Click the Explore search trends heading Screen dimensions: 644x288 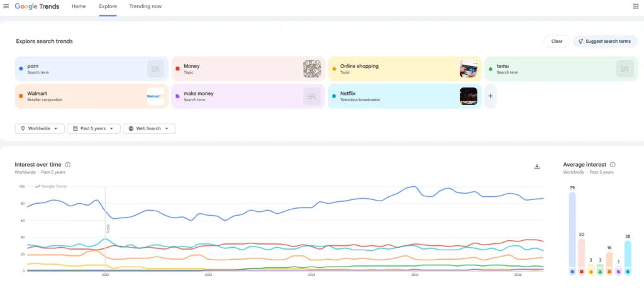pos(45,42)
